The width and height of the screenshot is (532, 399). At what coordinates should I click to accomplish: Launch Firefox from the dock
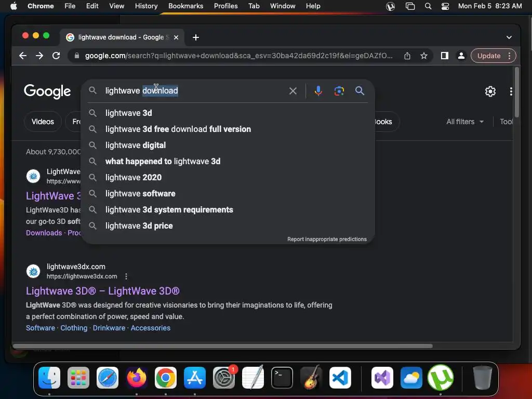[137, 378]
